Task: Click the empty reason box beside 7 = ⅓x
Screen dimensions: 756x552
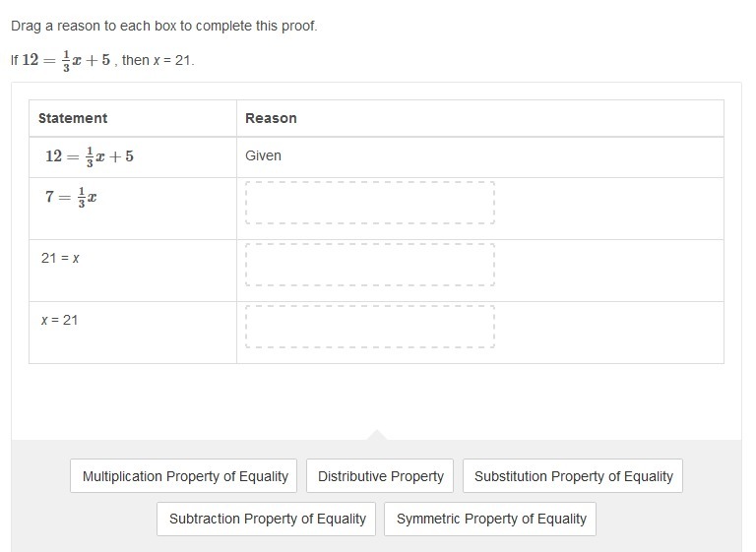Action: coord(370,203)
